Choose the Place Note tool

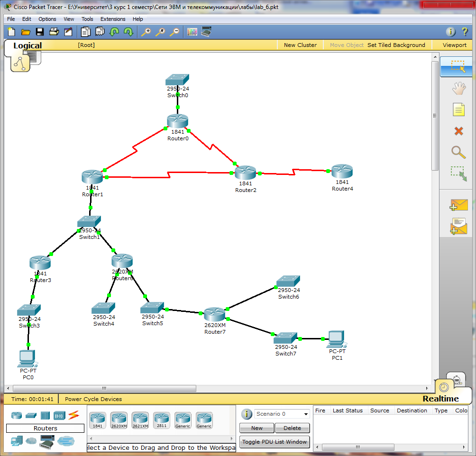459,109
